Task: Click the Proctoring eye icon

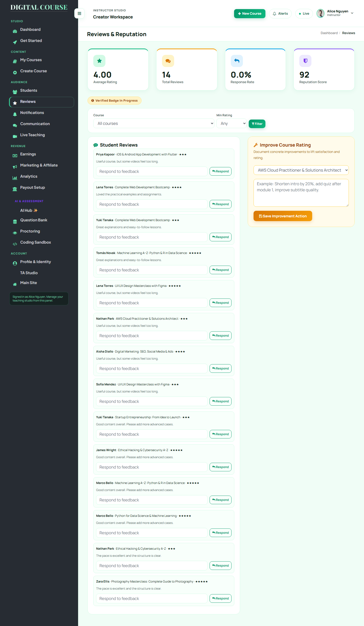Action: tap(15, 233)
